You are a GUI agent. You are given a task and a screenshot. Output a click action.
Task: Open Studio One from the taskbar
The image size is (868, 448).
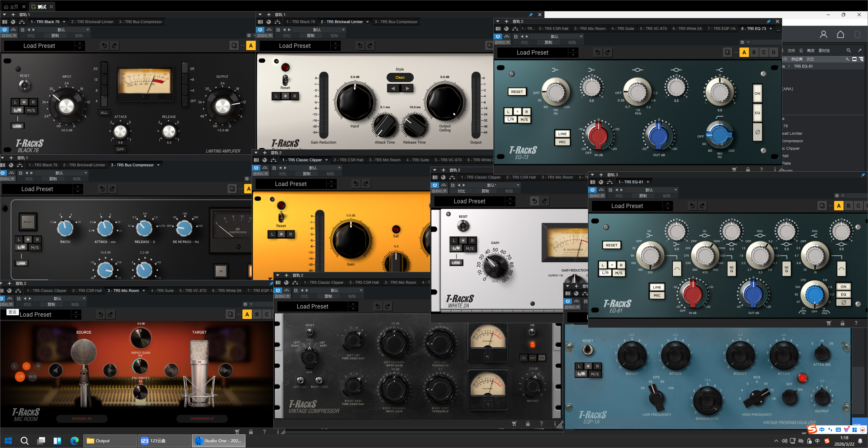pos(219,441)
